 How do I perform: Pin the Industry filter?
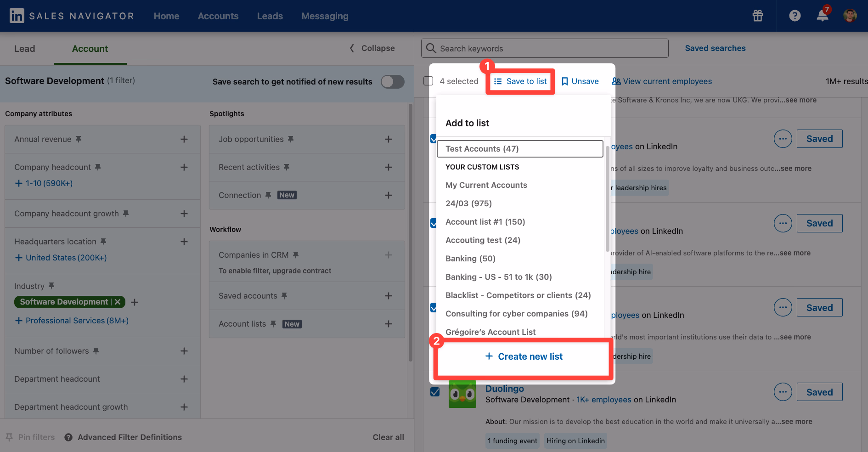(51, 286)
